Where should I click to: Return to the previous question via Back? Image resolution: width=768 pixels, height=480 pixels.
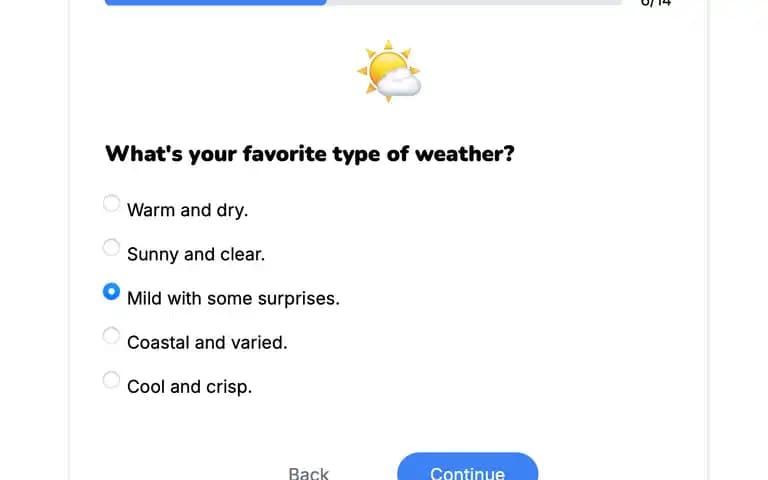click(x=309, y=474)
